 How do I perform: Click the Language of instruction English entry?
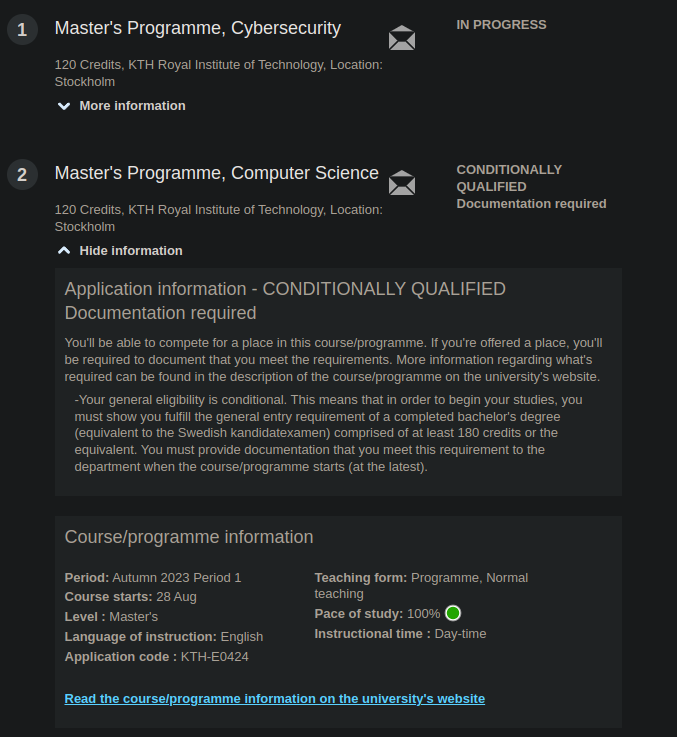coord(164,637)
